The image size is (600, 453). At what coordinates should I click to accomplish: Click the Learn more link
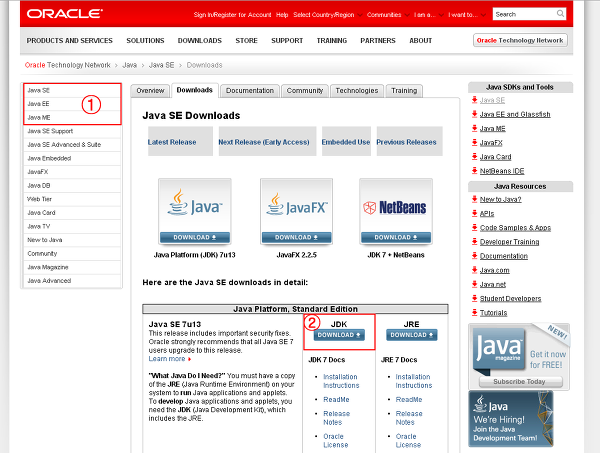(x=167, y=359)
